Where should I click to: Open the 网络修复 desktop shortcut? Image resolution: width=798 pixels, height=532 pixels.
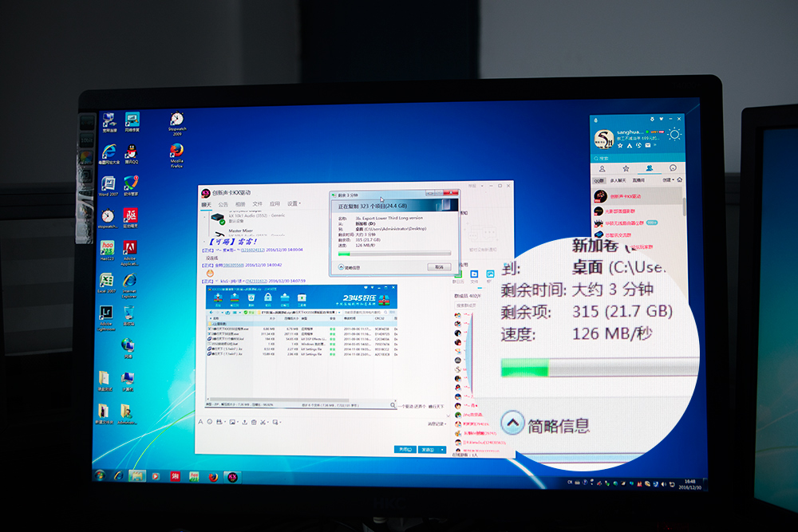pyautogui.click(x=132, y=122)
